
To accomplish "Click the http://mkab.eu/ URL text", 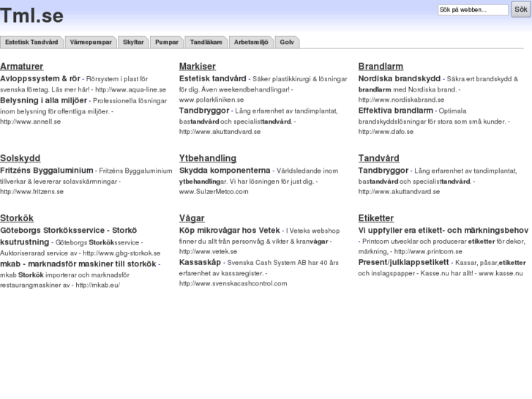I will pos(98,286).
